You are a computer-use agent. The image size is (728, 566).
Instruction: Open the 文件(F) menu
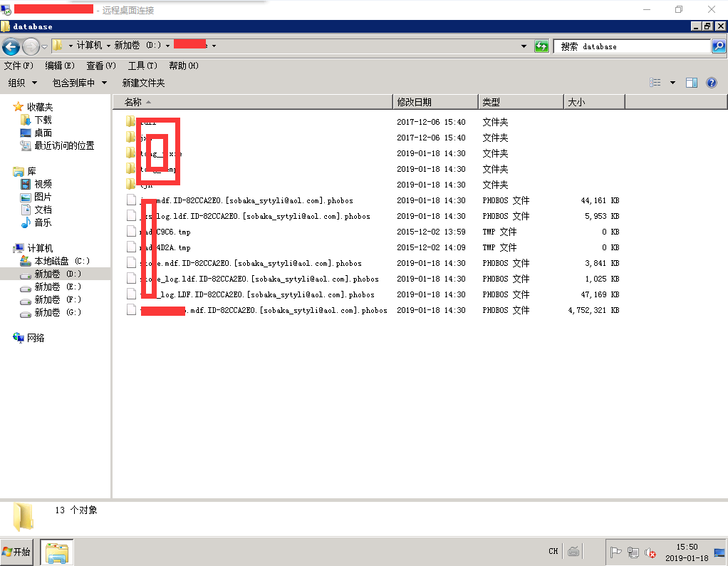19,66
